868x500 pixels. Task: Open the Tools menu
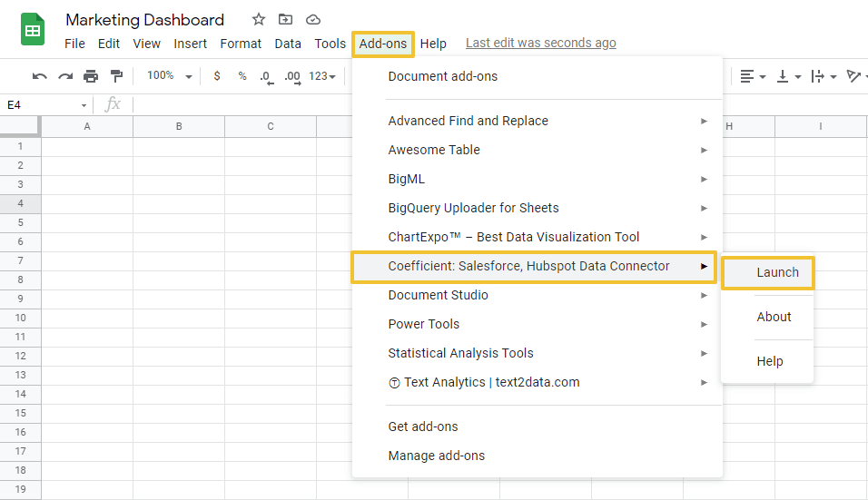[330, 44]
